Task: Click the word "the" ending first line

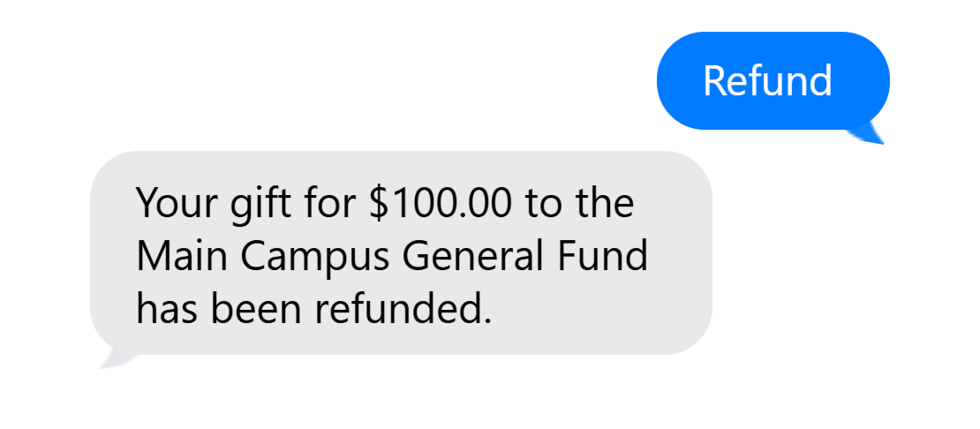Action: pyautogui.click(x=605, y=203)
